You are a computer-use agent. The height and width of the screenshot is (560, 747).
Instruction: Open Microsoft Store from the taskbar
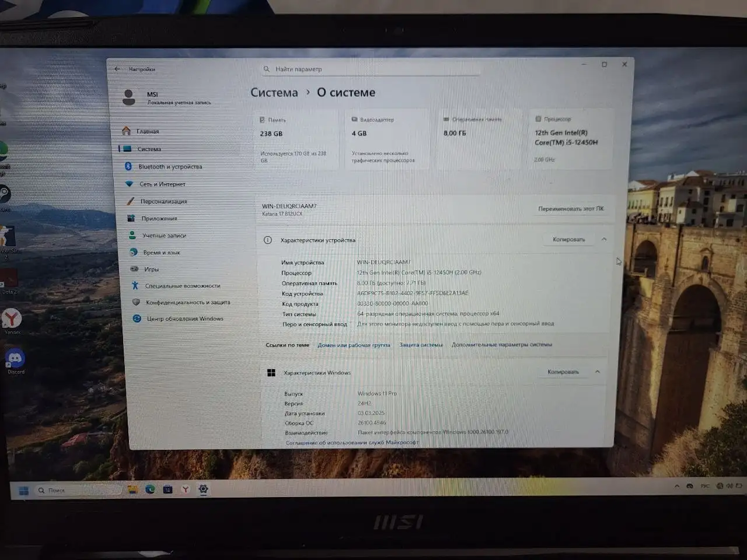[x=167, y=489]
